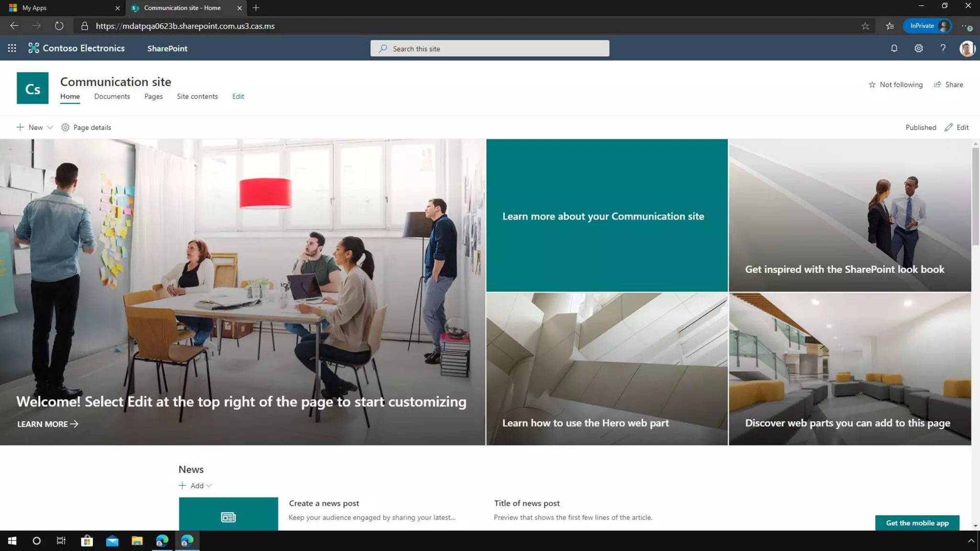
Task: Click the Cs site logo
Action: click(x=33, y=88)
